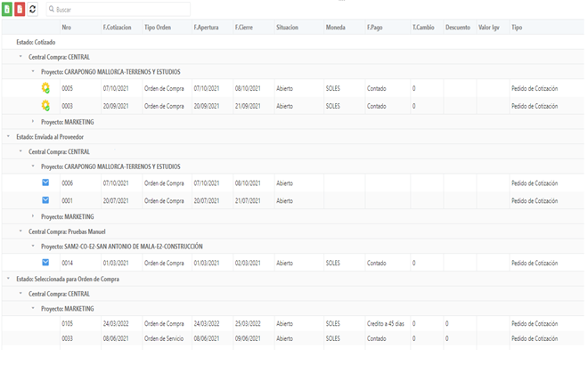This screenshot has width=588, height=365.
Task: Collapse the Central Compra: Pruebas Manuel group
Action: (20, 231)
